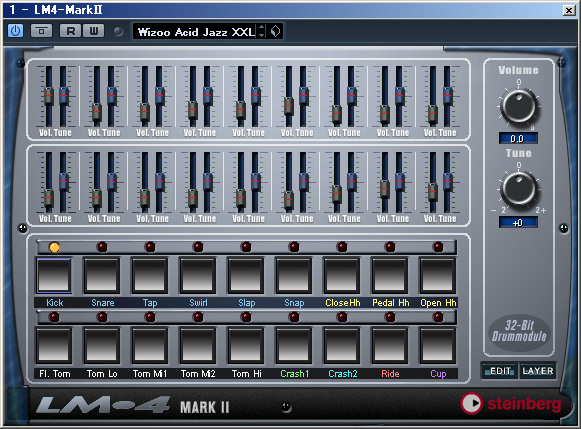
Task: Click the lit LED above the Kick pad
Action: pos(54,247)
